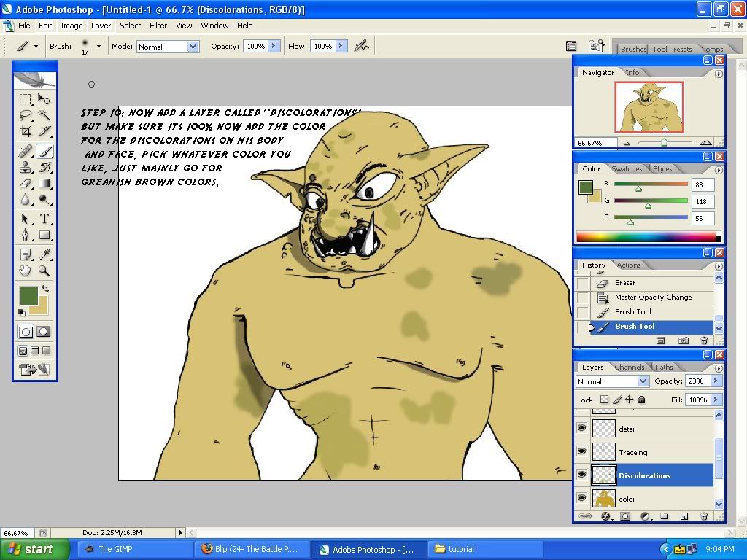Toggle visibility of the Traceing layer
The height and width of the screenshot is (560, 747).
click(582, 452)
